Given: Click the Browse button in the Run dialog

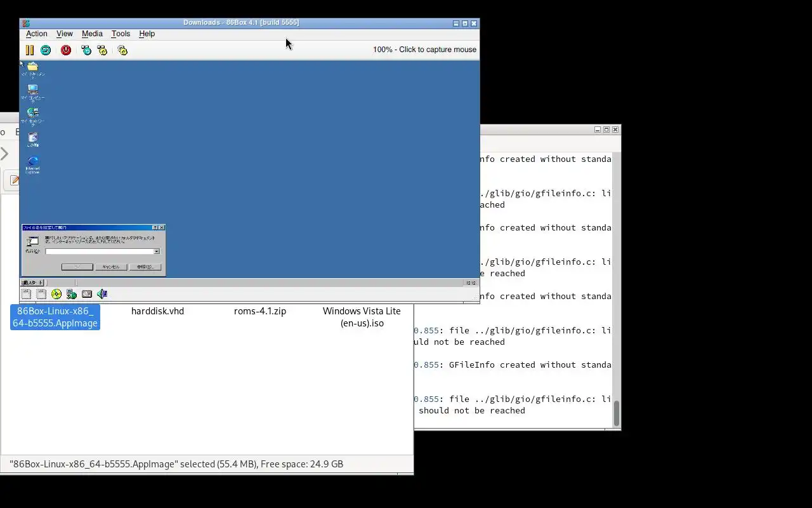Looking at the screenshot, I should point(145,267).
